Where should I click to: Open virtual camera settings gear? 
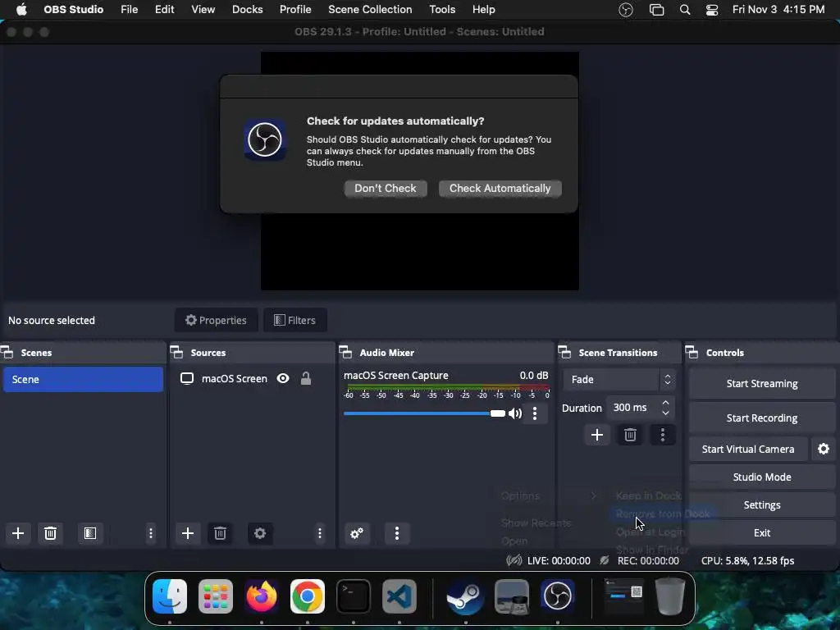[824, 449]
